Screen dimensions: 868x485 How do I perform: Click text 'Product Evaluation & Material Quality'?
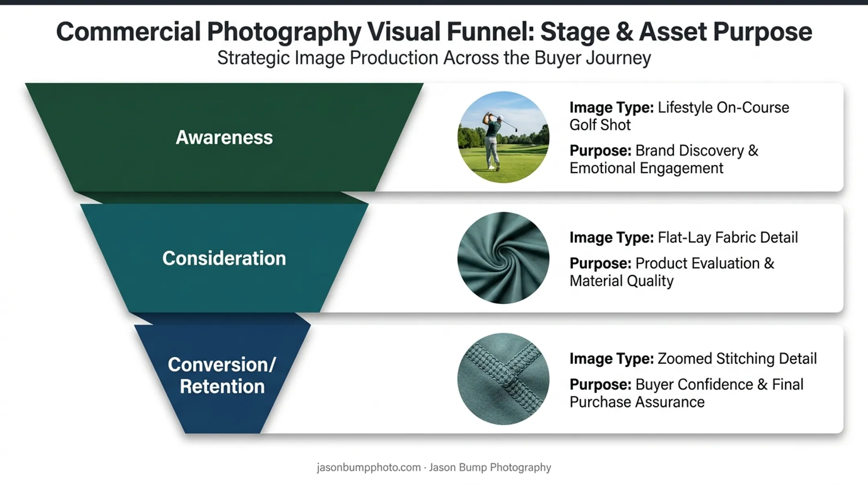click(672, 272)
